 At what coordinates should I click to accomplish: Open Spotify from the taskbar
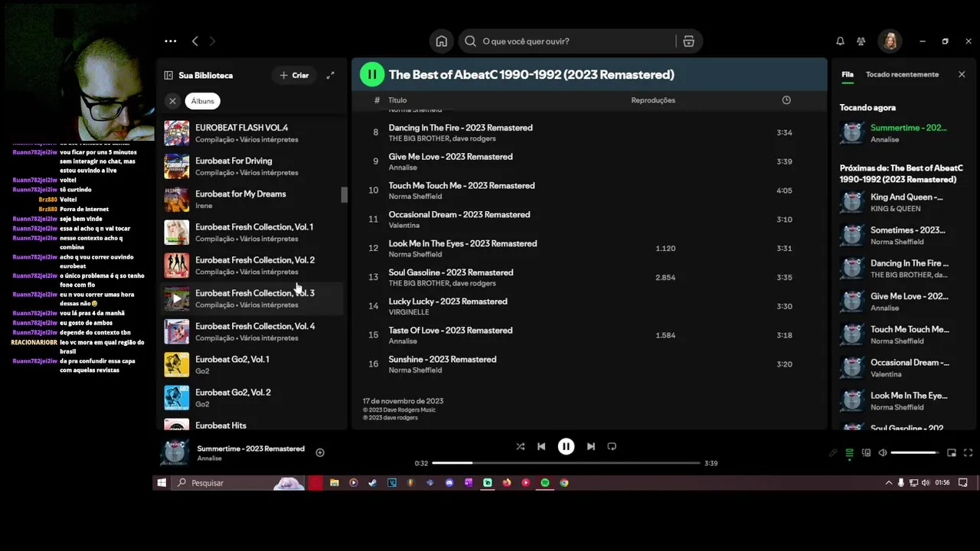click(x=545, y=483)
